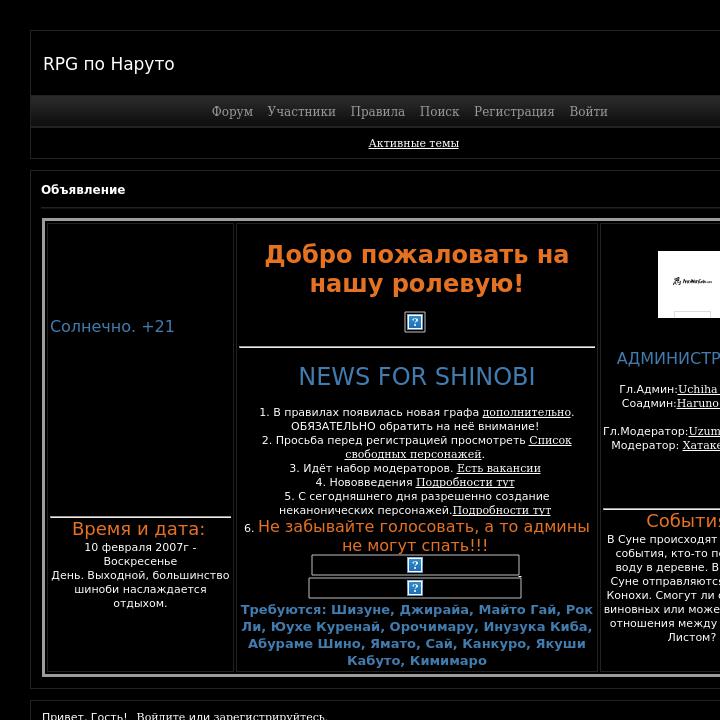The height and width of the screenshot is (720, 720).
Task: Click upper broken image banner below voting reminder
Action: point(415,565)
